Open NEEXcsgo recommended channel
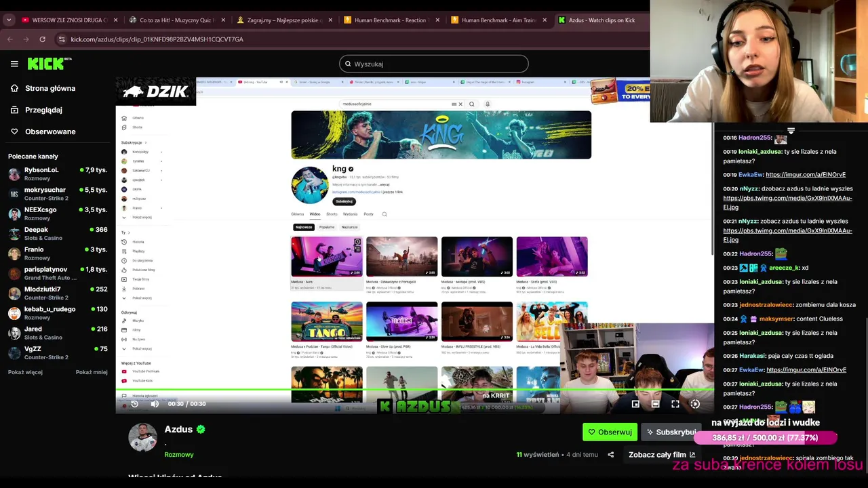 point(57,213)
